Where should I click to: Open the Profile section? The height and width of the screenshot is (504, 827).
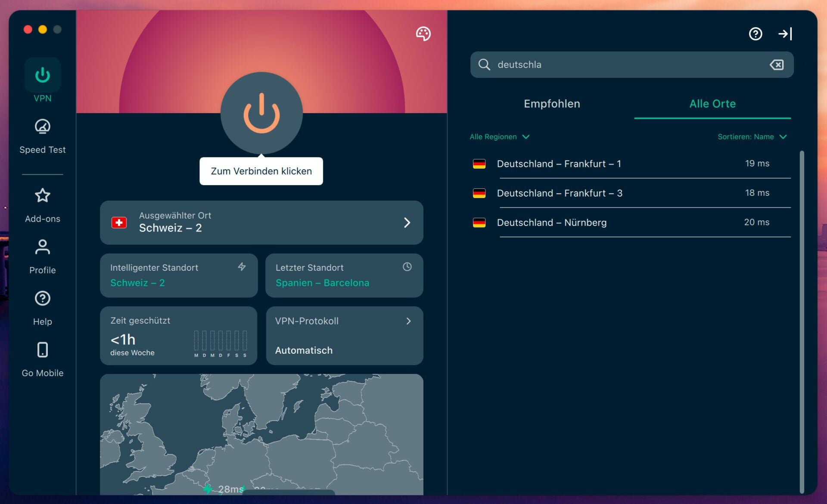coord(42,248)
